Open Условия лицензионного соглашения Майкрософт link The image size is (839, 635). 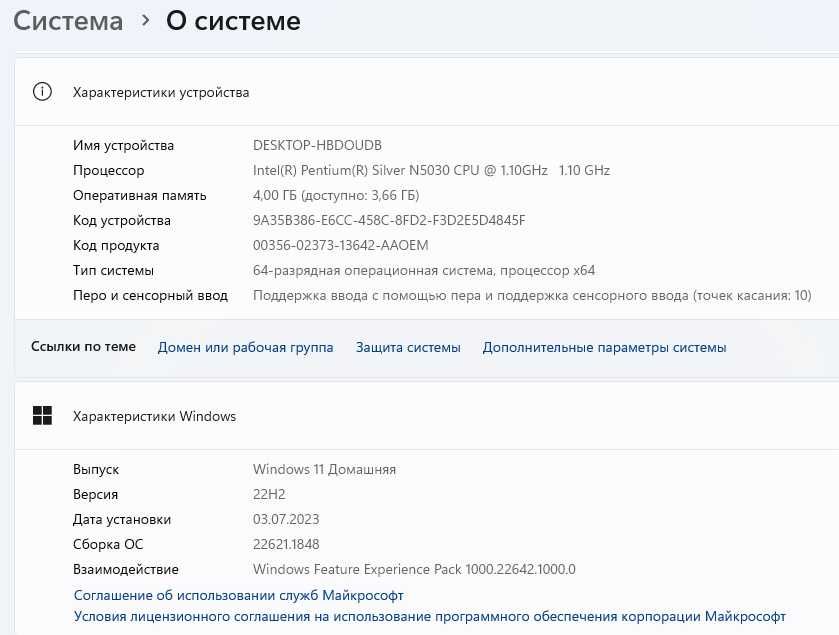click(x=430, y=616)
